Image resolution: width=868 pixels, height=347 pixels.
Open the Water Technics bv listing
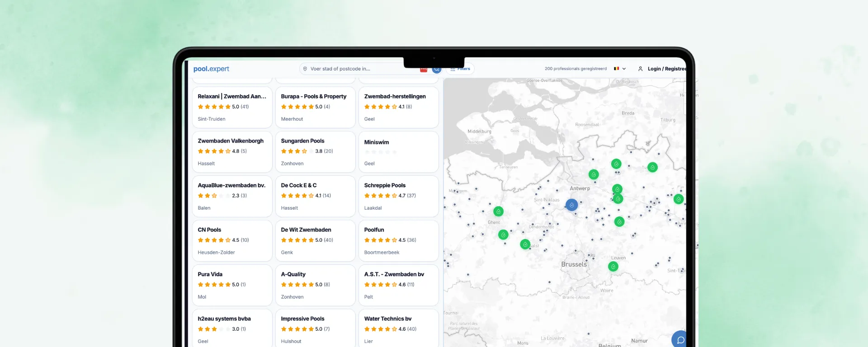[398, 328]
